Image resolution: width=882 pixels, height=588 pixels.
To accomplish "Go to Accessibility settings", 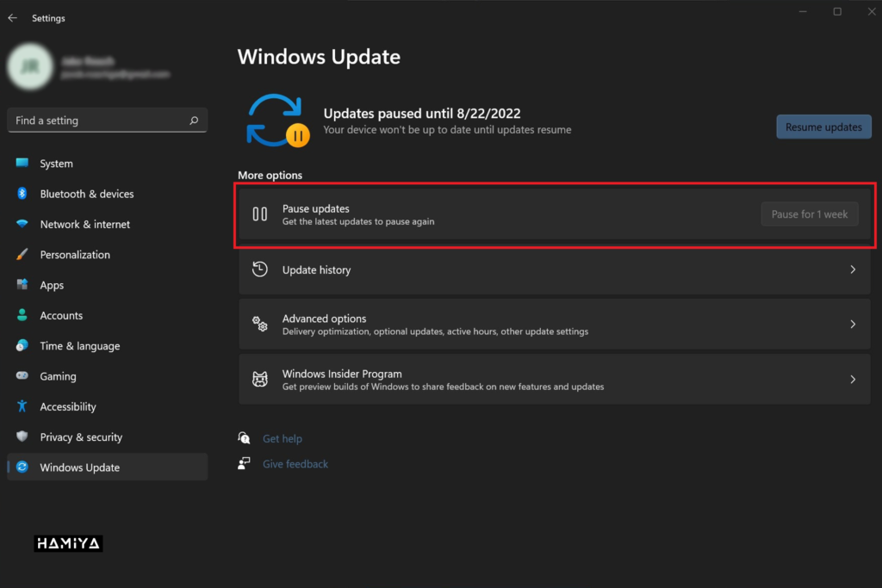I will pyautogui.click(x=107, y=406).
